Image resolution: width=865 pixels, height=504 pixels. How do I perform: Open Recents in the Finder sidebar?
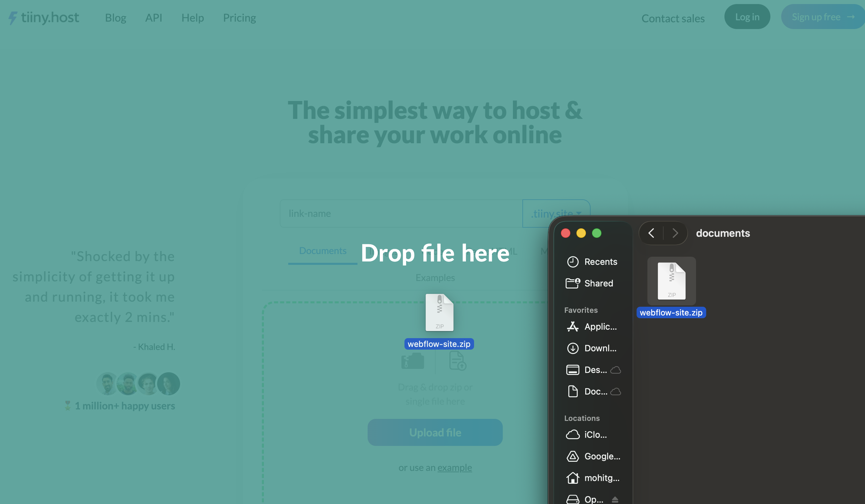click(x=600, y=261)
